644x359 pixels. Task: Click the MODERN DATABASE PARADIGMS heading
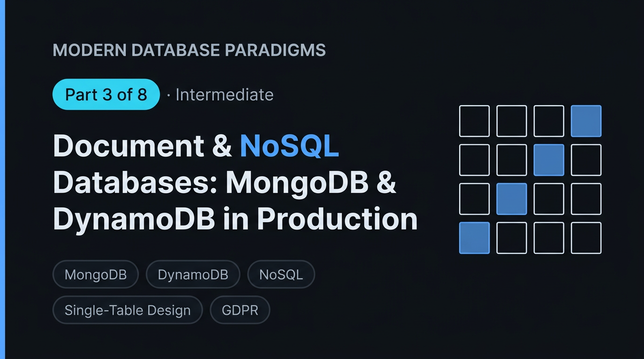pyautogui.click(x=189, y=50)
